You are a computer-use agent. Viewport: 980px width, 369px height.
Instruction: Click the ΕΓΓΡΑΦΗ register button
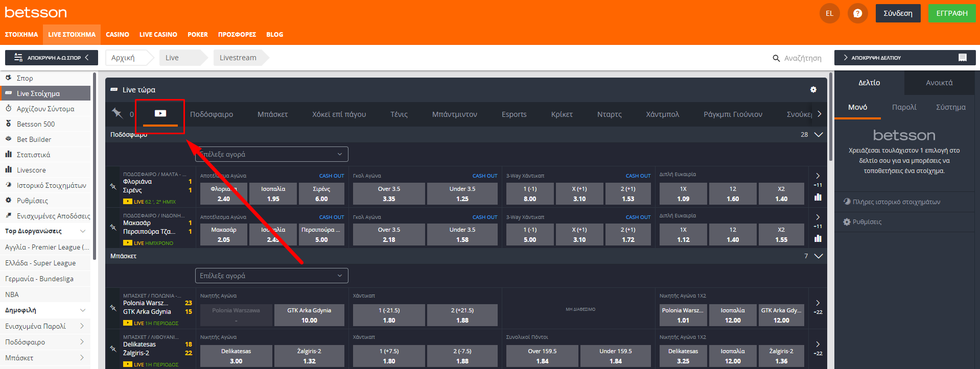[x=952, y=13]
